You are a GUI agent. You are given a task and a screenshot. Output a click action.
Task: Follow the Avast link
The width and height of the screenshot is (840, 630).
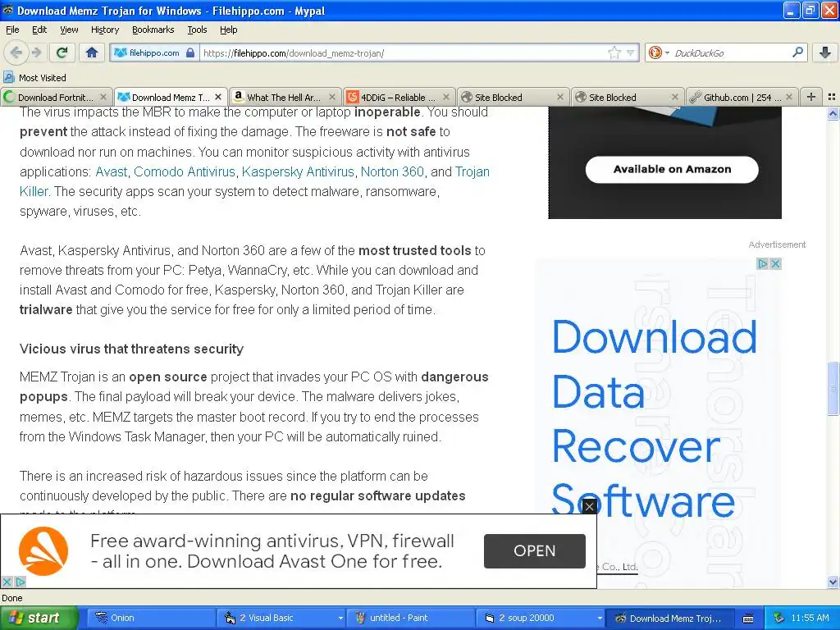click(x=112, y=172)
